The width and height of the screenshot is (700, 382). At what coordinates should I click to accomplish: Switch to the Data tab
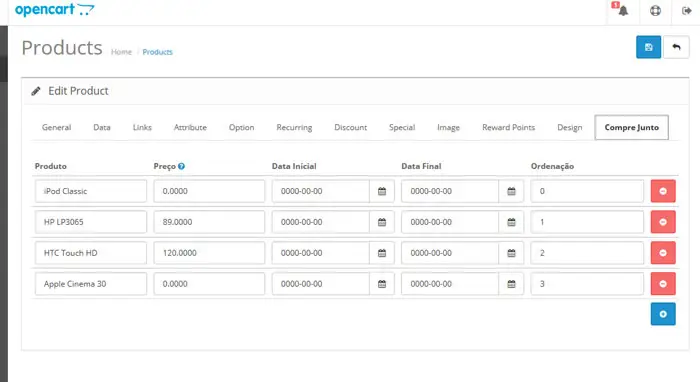click(x=102, y=127)
